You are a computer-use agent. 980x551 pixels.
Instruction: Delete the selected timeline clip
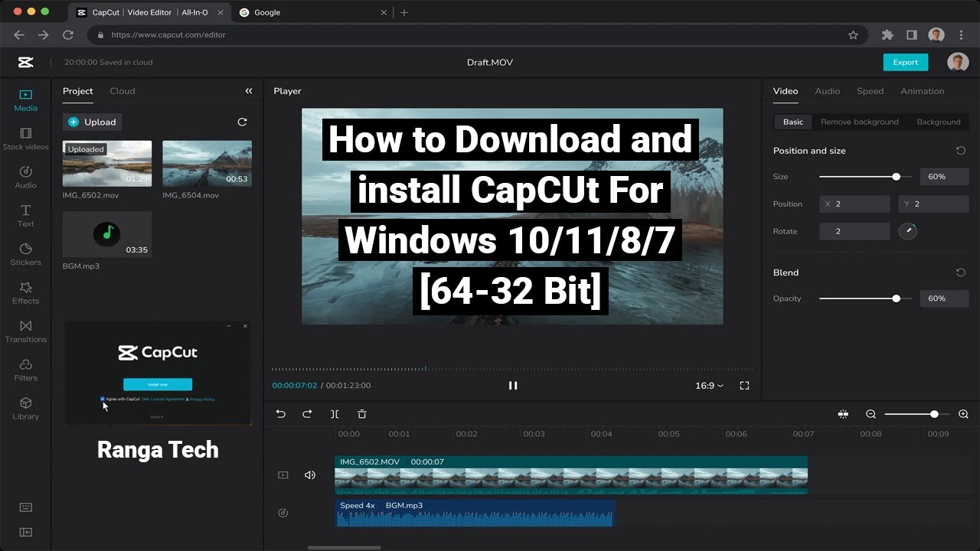[362, 414]
